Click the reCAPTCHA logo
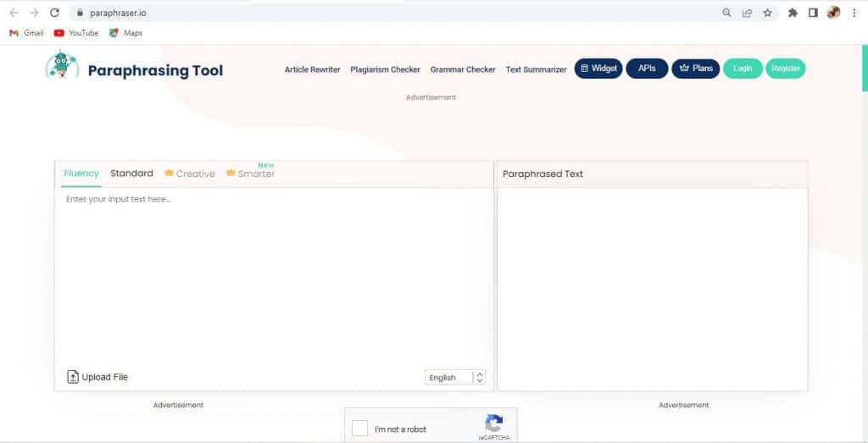868x443 pixels. point(494,424)
